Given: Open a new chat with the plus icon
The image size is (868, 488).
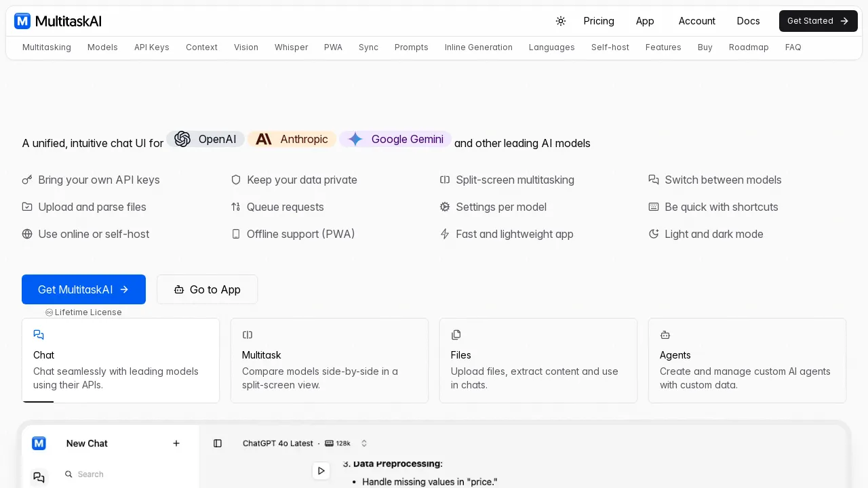Looking at the screenshot, I should [176, 443].
